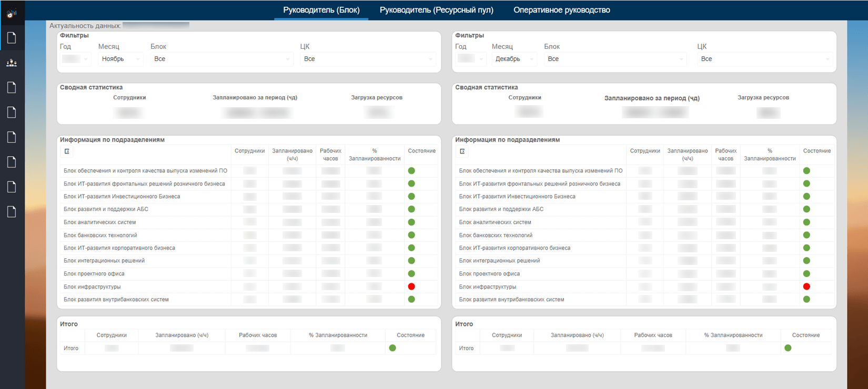Click Блок ИТ-развития Инвестиционного Бизнеса in left table
Image resolution: width=868 pixels, height=389 pixels.
pos(122,197)
